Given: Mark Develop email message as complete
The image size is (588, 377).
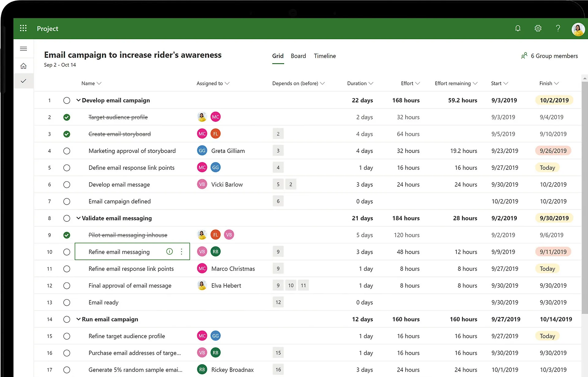Looking at the screenshot, I should [67, 184].
